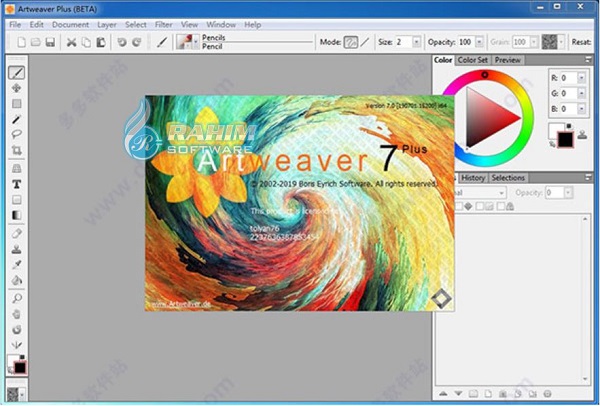Switch to the Preview tab

(x=507, y=60)
